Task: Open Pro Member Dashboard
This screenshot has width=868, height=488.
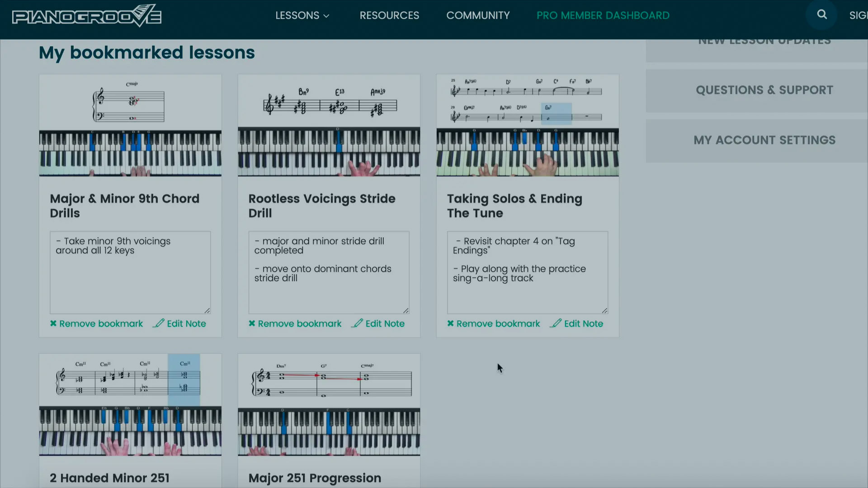Action: point(603,15)
